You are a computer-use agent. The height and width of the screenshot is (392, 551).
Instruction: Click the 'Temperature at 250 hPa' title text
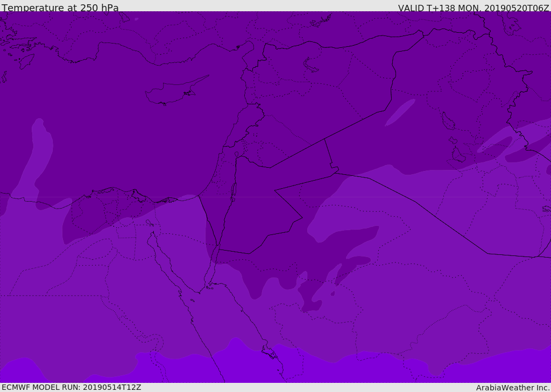pos(60,8)
